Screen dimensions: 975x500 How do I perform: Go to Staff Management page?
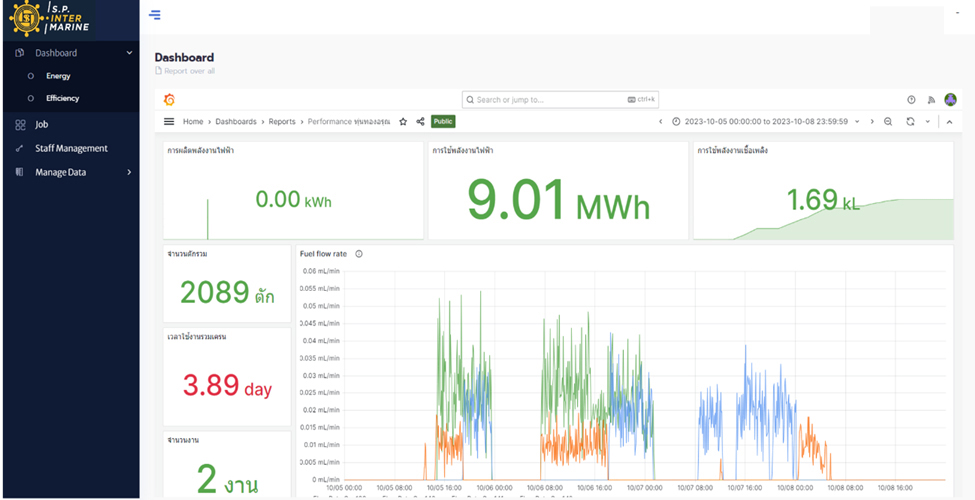coord(71,148)
